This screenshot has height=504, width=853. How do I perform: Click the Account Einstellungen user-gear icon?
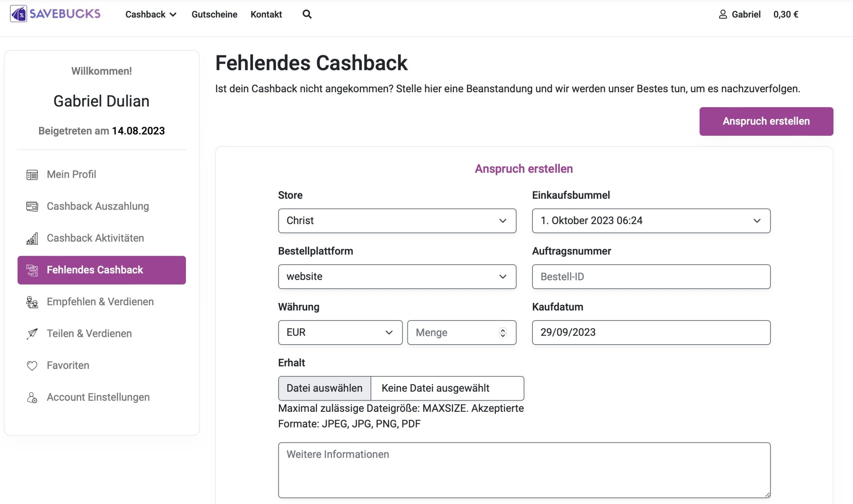32,397
